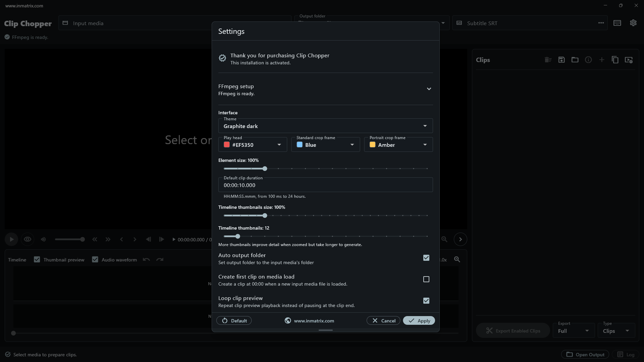644x362 pixels.
Task: Click the fast forward double-chevron icon
Action: tap(108, 239)
